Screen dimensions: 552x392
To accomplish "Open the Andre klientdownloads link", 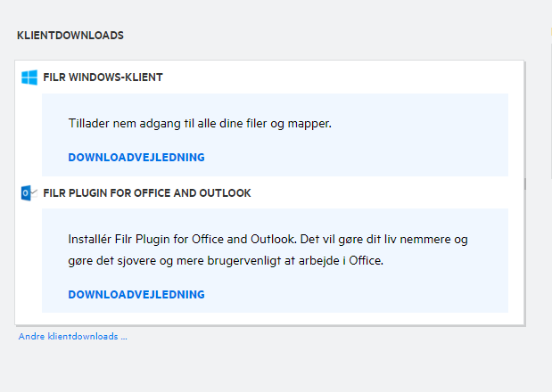I will click(72, 337).
